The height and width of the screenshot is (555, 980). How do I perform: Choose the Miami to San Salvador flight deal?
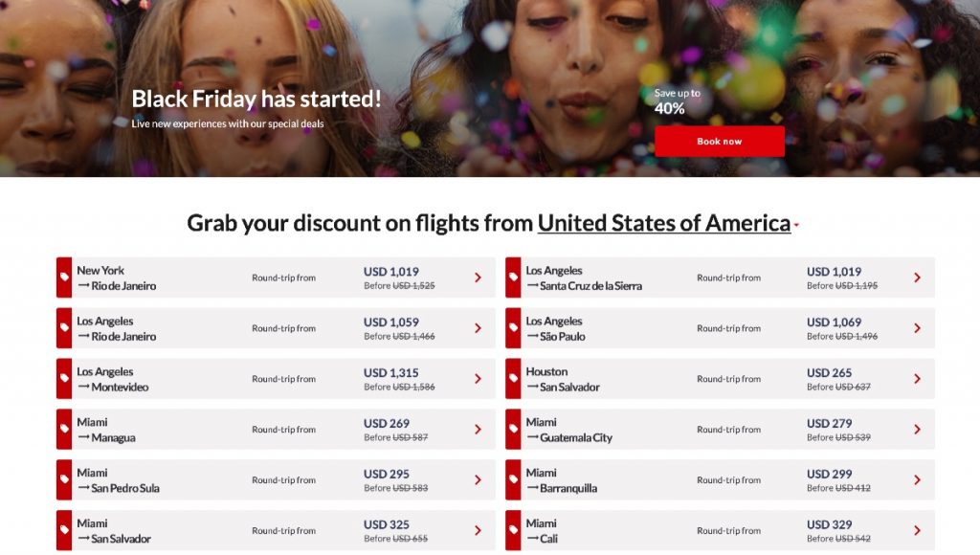pyautogui.click(x=114, y=531)
